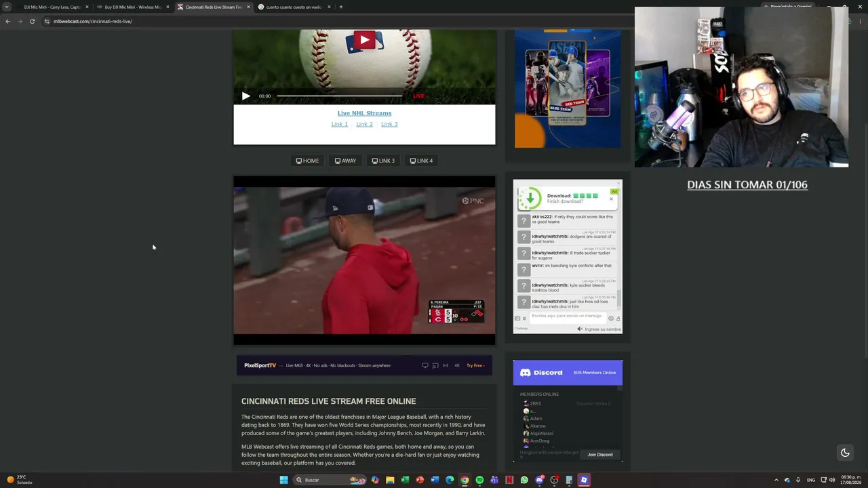Switch to the AWAY stream feed

pyautogui.click(x=345, y=161)
